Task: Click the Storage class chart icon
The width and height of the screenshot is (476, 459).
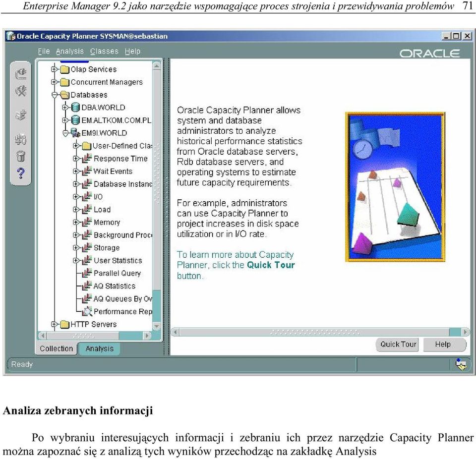Action: [87, 247]
